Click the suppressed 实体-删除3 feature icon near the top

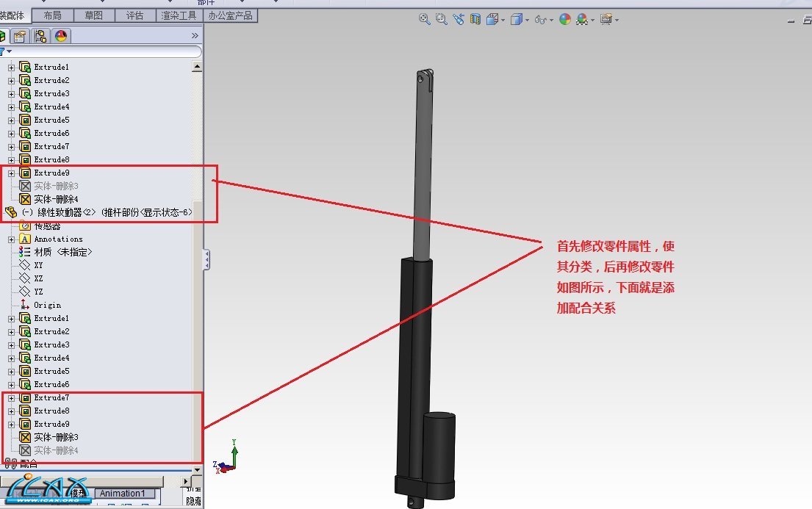coord(25,186)
